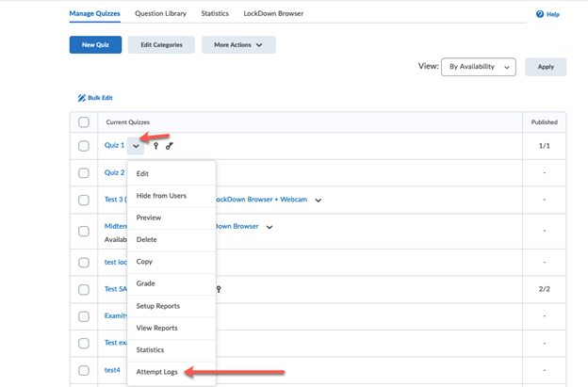Viewport: 588px width, 387px height.
Task: Check the Quiz 1 checkbox
Action: coord(84,146)
